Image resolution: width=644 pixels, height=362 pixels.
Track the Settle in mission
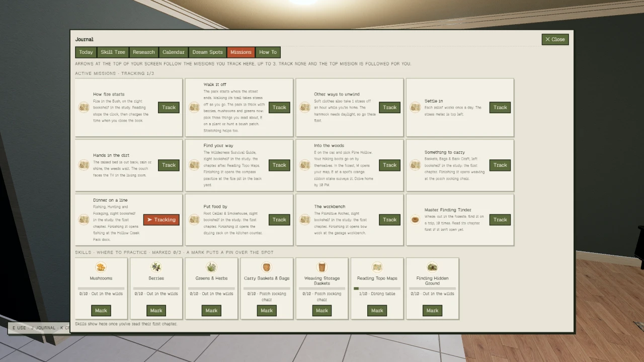coord(500,107)
